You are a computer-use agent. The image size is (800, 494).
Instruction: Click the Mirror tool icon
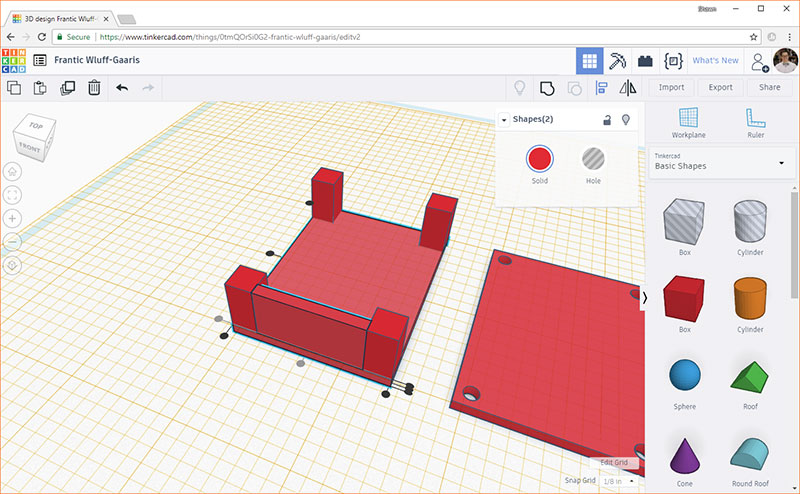click(x=628, y=88)
